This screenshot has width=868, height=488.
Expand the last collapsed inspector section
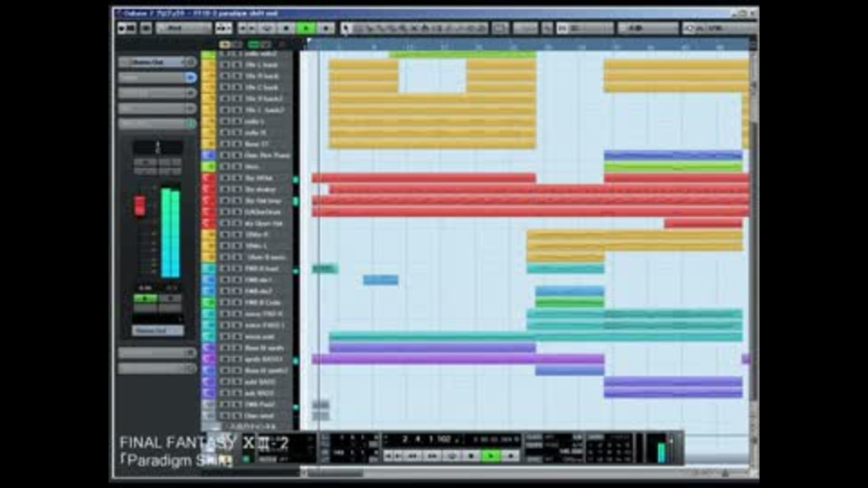click(157, 368)
